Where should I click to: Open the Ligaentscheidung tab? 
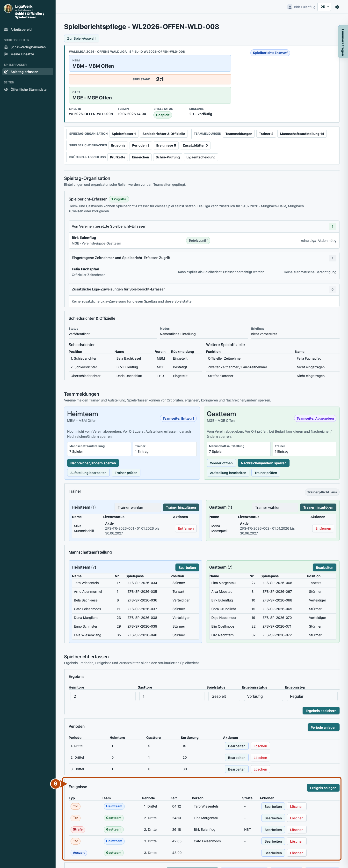(201, 157)
